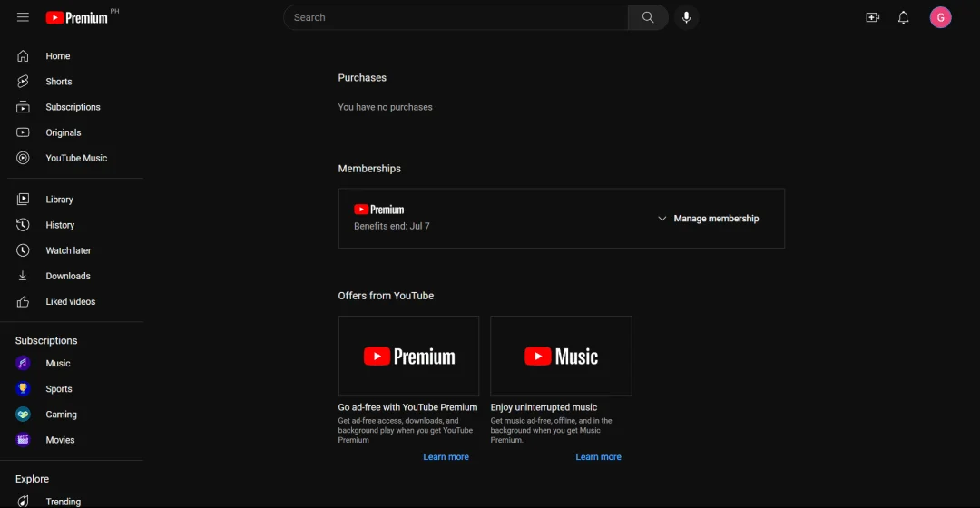Open the account avatar G
Image resolution: width=980 pixels, height=508 pixels.
coord(940,17)
